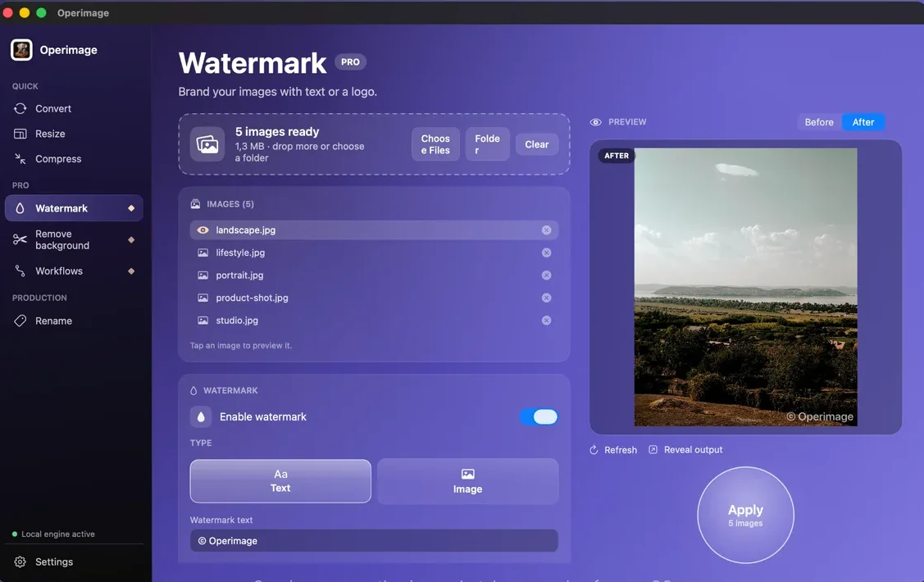This screenshot has height=582, width=924.
Task: Click the preview image thumbnail
Action: 745,287
